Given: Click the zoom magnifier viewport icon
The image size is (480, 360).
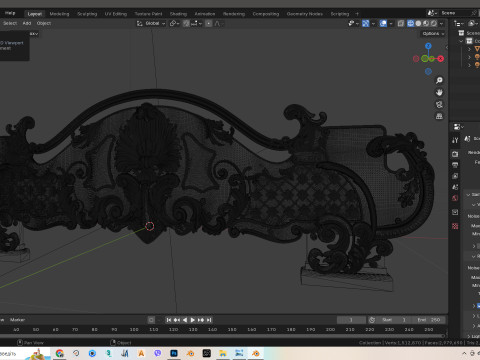Looking at the screenshot, I should coord(439,80).
